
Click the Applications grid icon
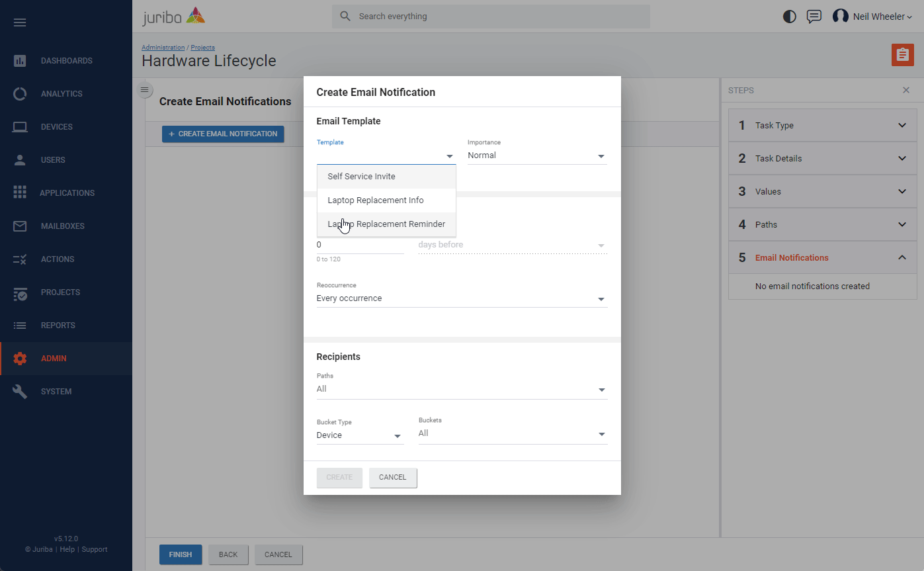[20, 193]
